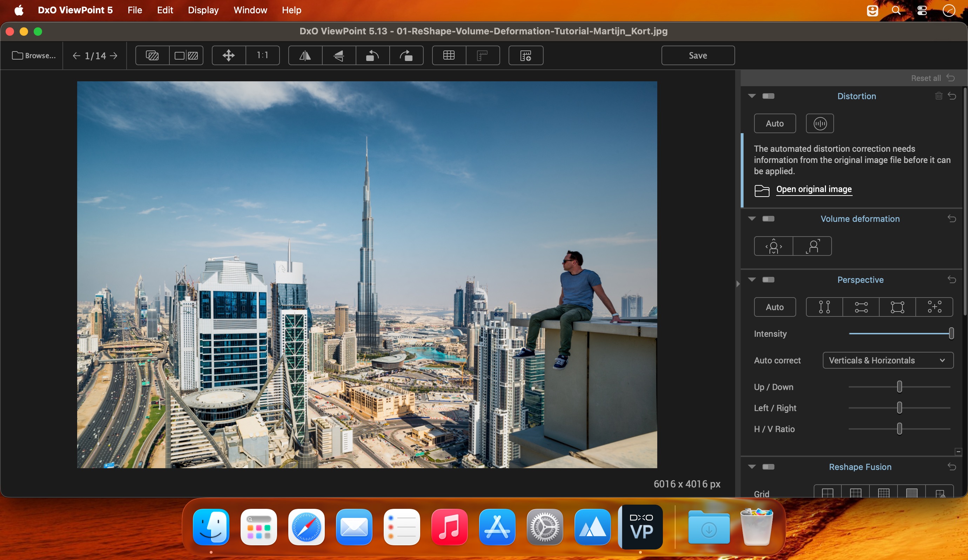The height and width of the screenshot is (560, 968).
Task: Open the Edit menu
Action: click(165, 10)
